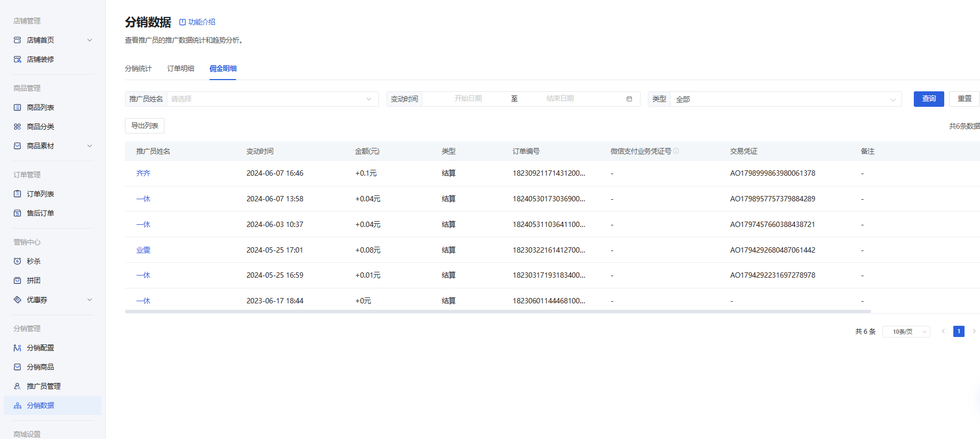Switch to the 分销统计 tab
Viewport: 980px width, 439px height.
(138, 68)
